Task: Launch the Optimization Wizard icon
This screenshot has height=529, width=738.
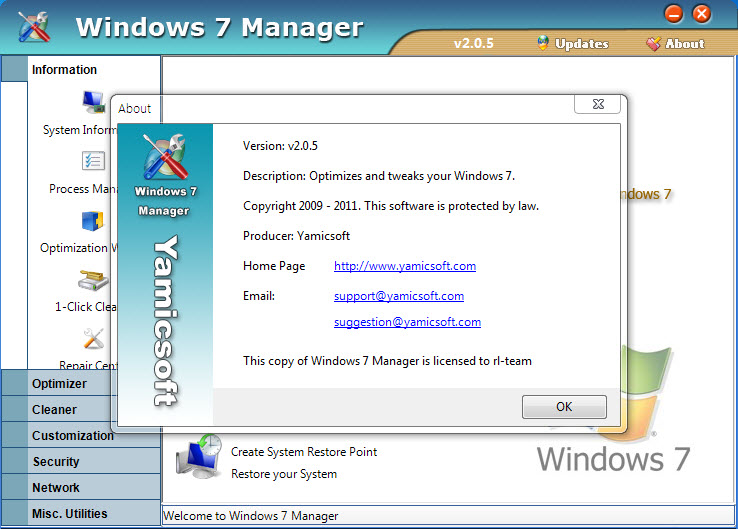Action: tap(93, 221)
